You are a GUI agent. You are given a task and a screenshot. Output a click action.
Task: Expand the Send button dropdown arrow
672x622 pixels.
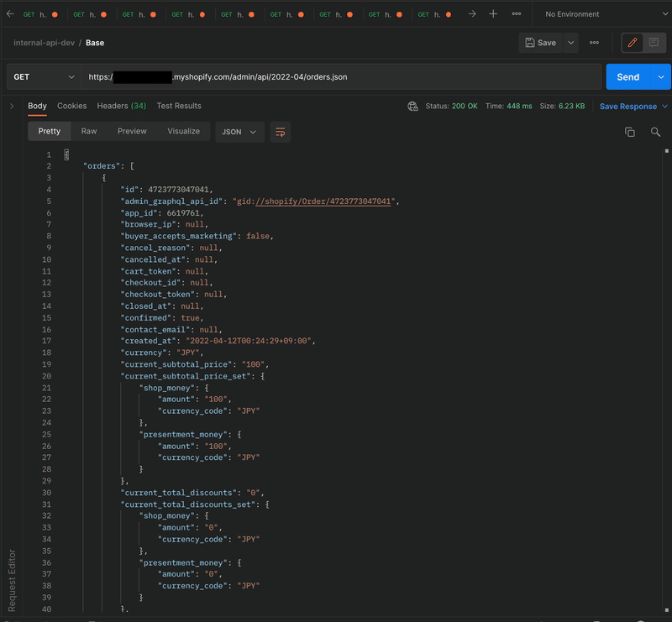click(661, 77)
